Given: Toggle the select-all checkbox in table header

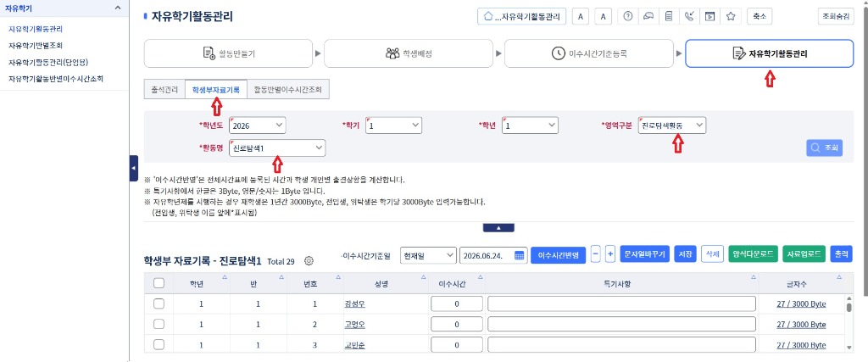Looking at the screenshot, I should 159,283.
